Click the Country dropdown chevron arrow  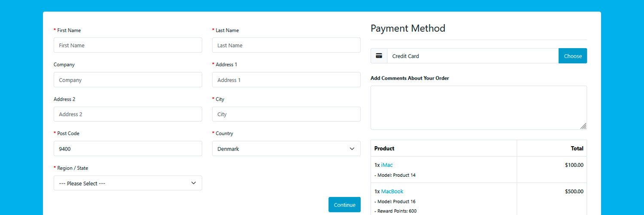pos(352,149)
